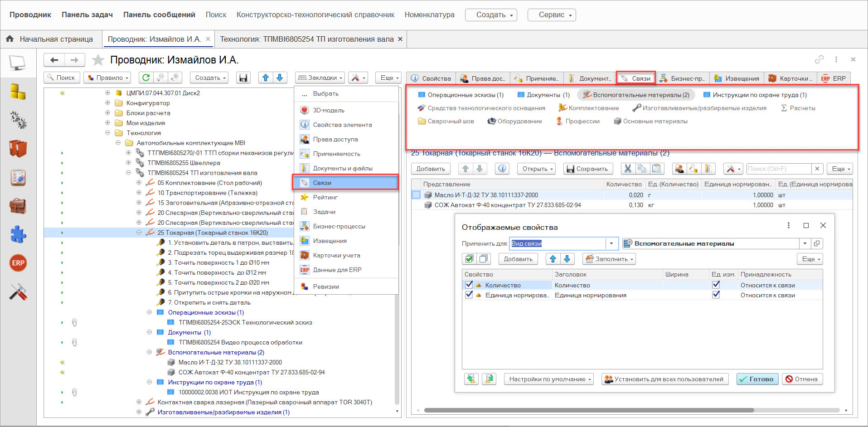This screenshot has height=427, width=868.
Task: Open the Закладки dropdown
Action: tap(320, 78)
